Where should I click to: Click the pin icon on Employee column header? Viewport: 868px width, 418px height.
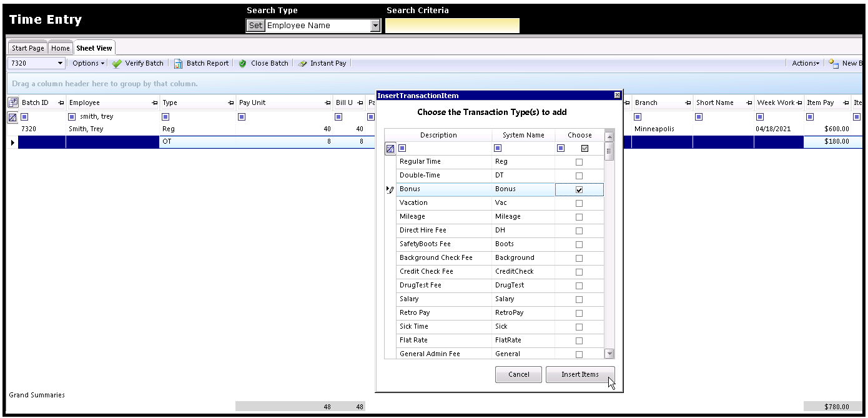coord(154,102)
